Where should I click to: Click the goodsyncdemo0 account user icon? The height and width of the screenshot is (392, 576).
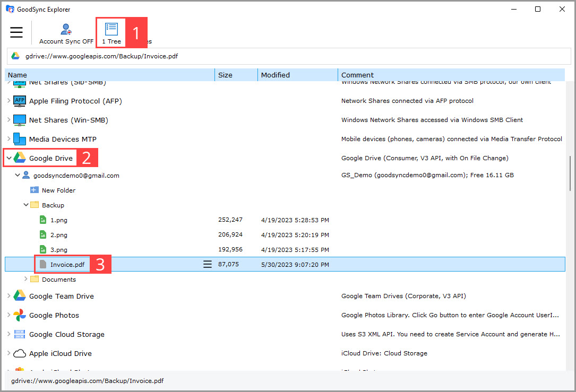[26, 175]
